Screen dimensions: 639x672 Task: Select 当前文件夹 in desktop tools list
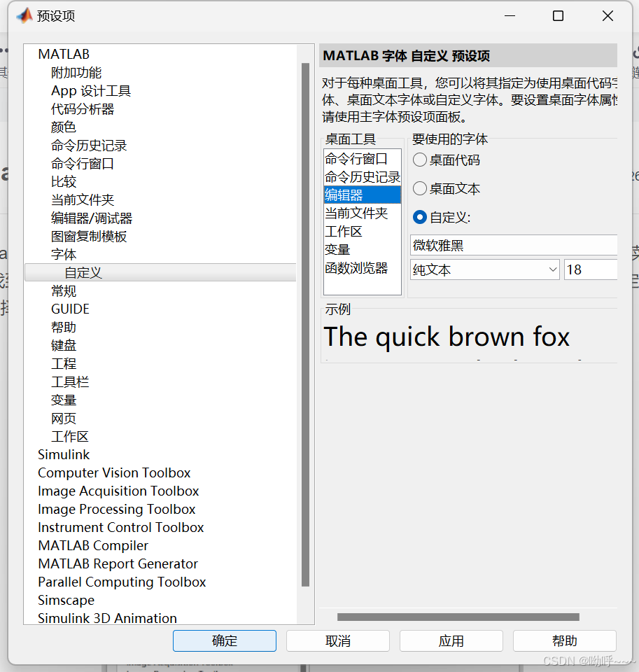pyautogui.click(x=362, y=213)
